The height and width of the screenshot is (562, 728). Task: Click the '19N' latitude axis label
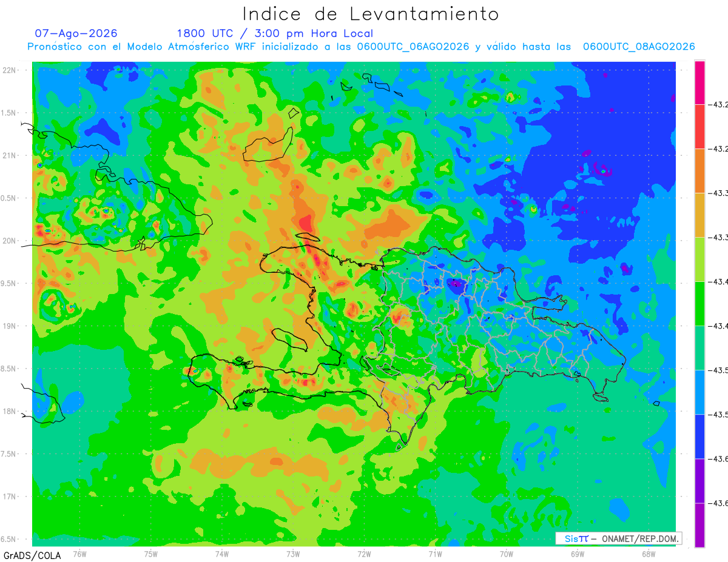pyautogui.click(x=8, y=326)
